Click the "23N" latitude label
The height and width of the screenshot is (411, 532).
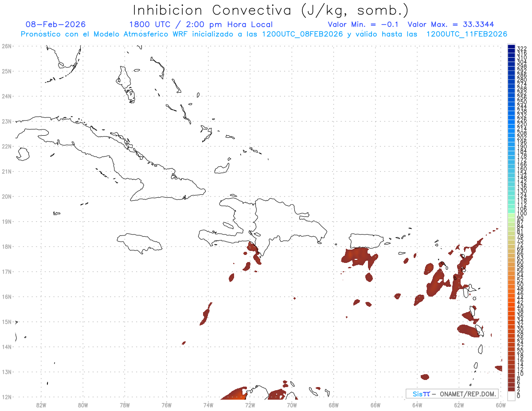click(x=6, y=121)
